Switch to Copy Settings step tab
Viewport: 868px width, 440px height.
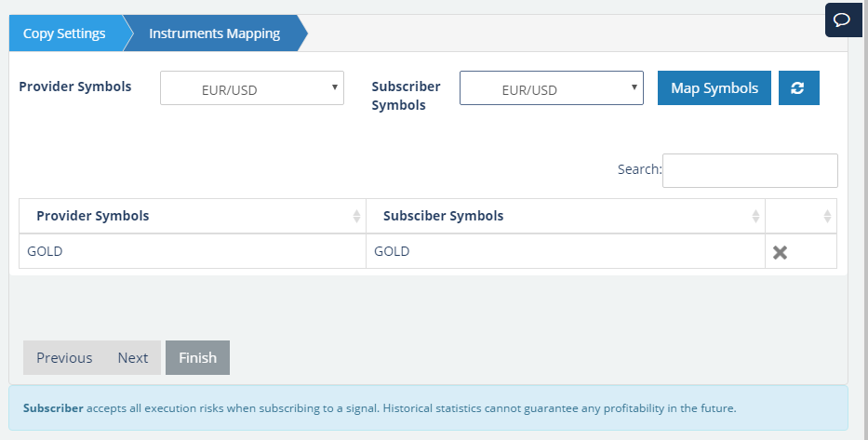tap(65, 33)
